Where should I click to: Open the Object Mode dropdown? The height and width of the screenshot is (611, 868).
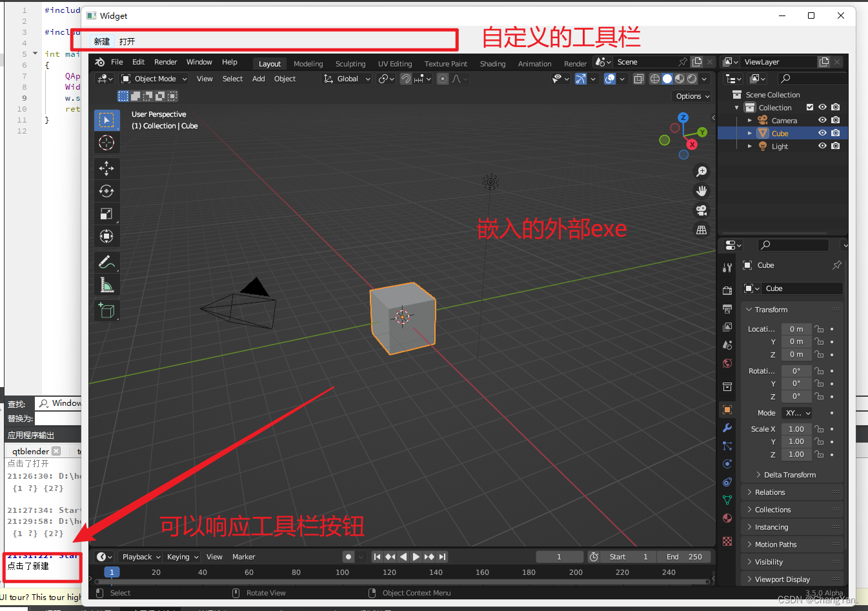(154, 79)
